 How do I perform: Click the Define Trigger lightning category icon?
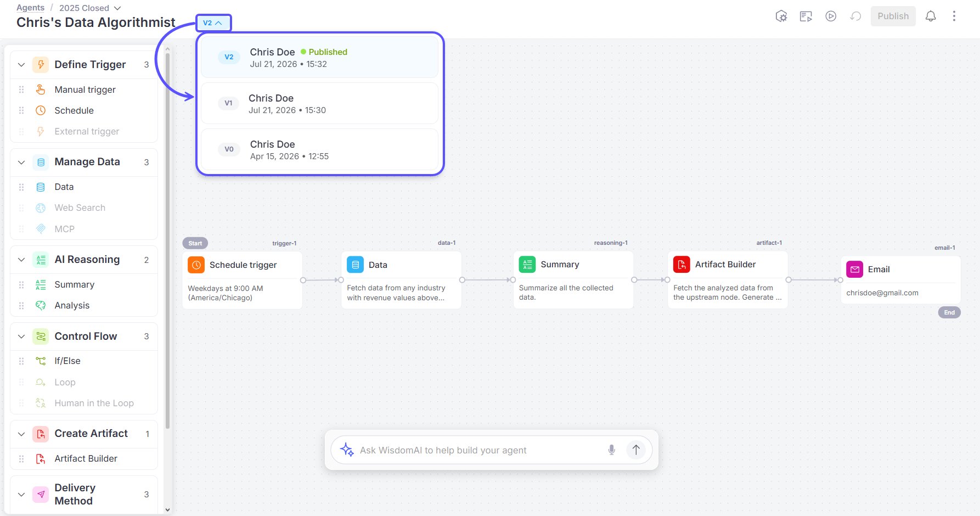point(41,65)
